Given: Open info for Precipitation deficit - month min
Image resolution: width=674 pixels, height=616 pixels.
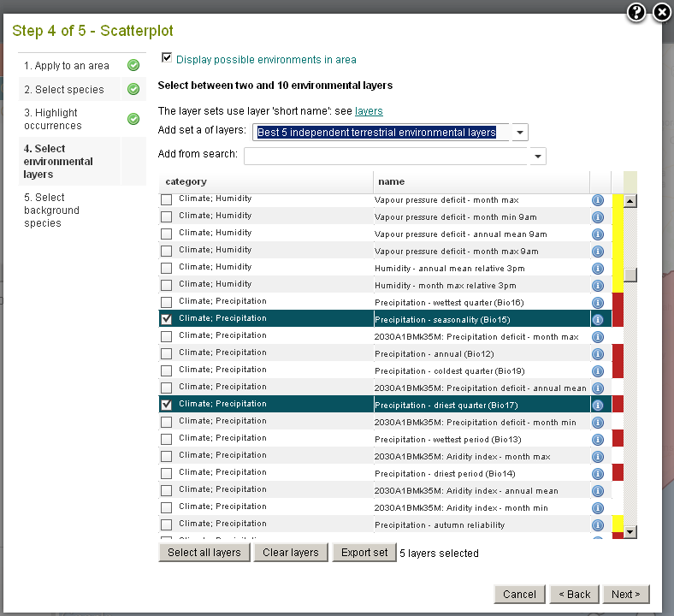Looking at the screenshot, I should [x=598, y=423].
